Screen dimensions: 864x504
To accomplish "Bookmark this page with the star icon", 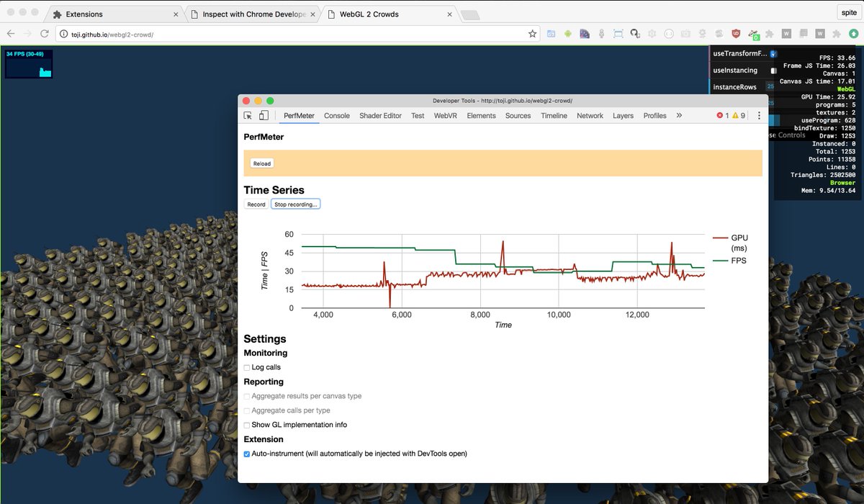I will coord(532,34).
